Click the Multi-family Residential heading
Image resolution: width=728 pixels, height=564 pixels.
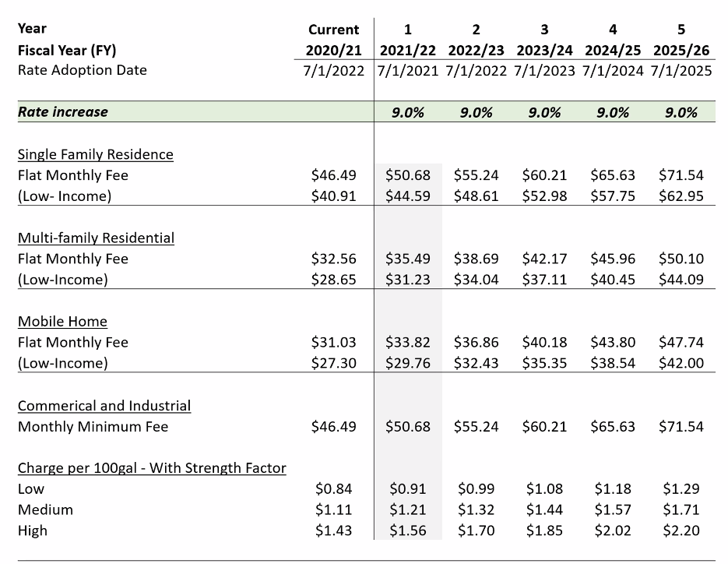pyautogui.click(x=96, y=238)
